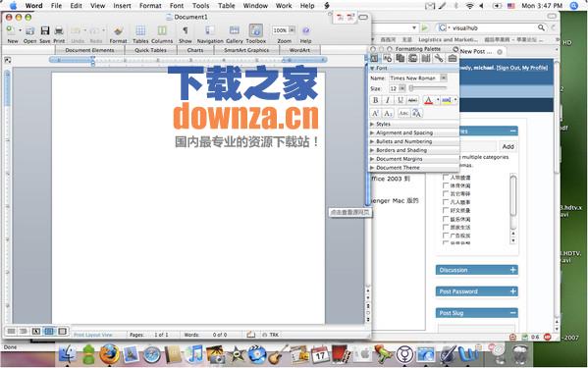
Task: Open Firefox from the Dock
Action: coord(109,354)
